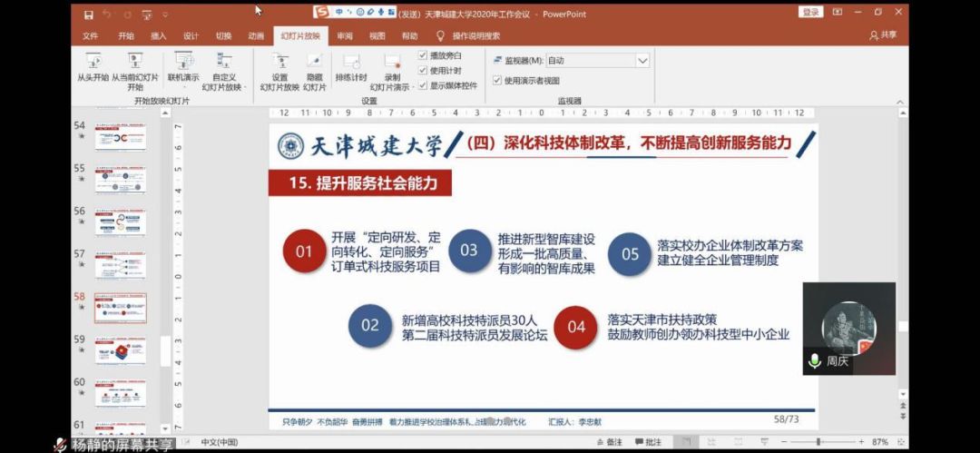Open 录制幻灯片演示 dropdown
The image size is (980, 453).
point(391,73)
